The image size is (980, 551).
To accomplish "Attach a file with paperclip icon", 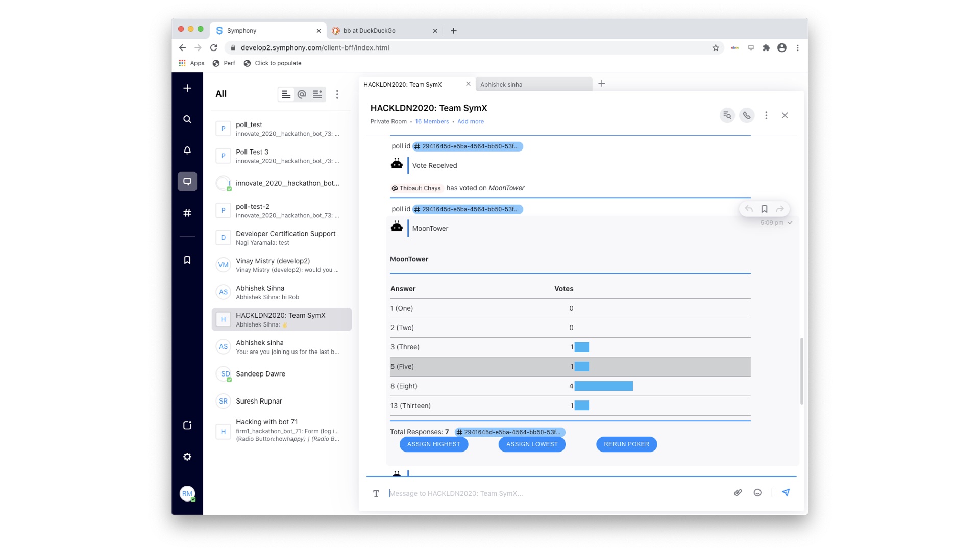I will (738, 493).
